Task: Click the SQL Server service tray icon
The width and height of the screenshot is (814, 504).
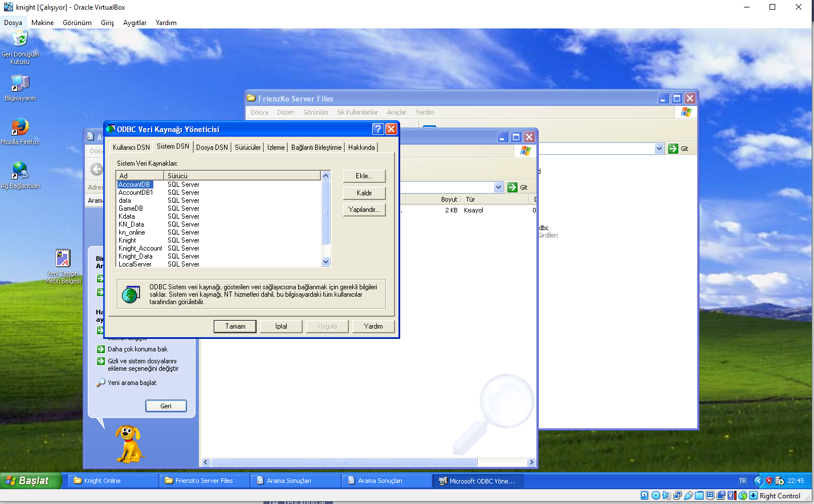Action: 779,481
